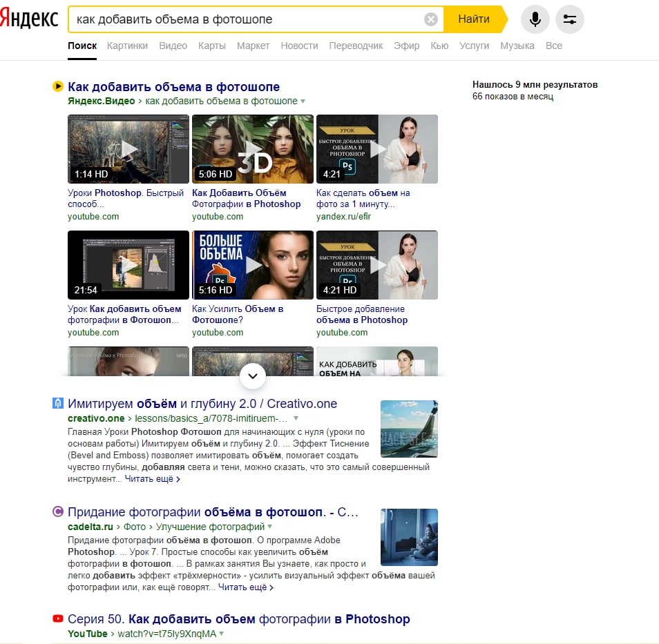The image size is (659, 644).
Task: Click the creativo.one lessons URL path
Action: 211,418
